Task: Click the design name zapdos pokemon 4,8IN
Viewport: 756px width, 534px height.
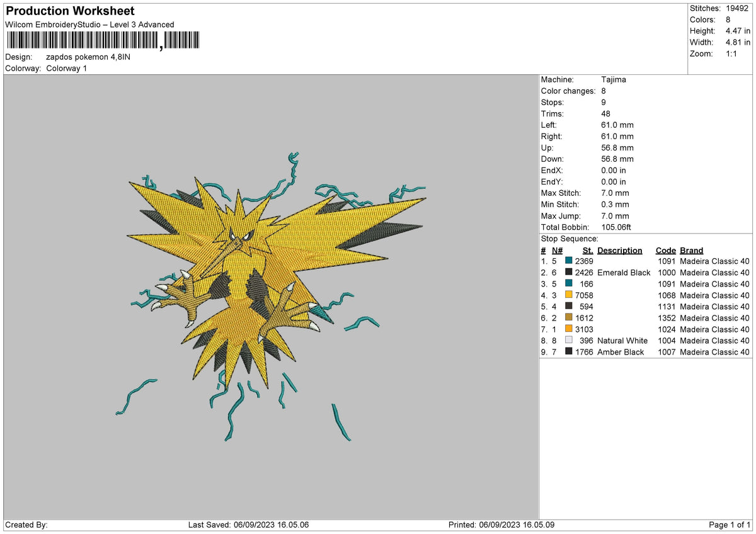Action: pos(88,57)
